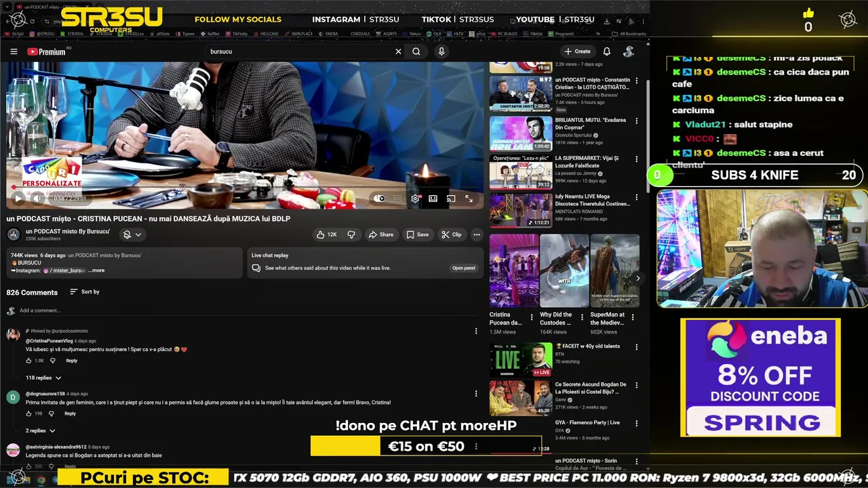Open un PODCAST misto channel avatar
This screenshot has width=868, height=488.
(13, 235)
